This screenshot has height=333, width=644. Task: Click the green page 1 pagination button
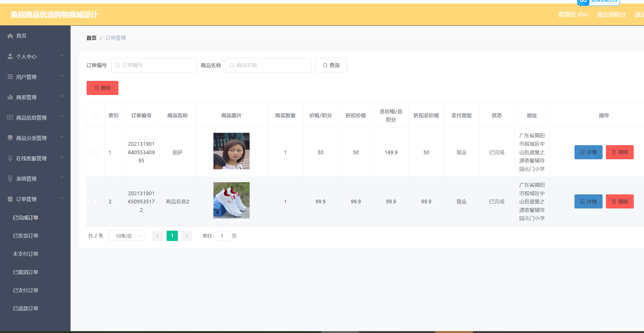(172, 236)
